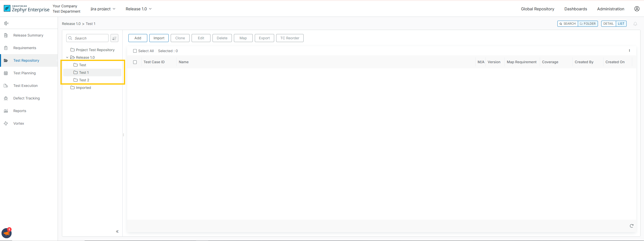Select Test Planning in the sidebar

(24, 73)
